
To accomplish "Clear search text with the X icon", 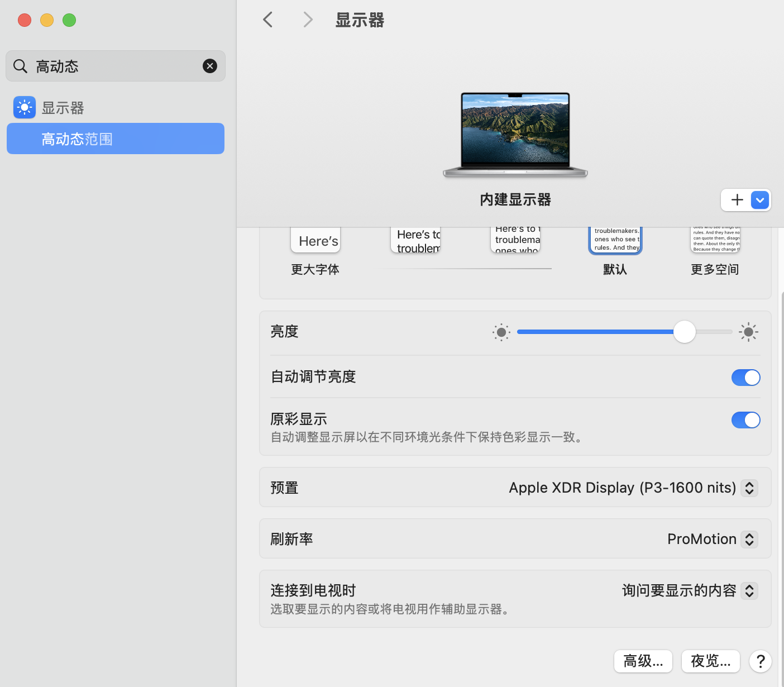I will [x=210, y=66].
